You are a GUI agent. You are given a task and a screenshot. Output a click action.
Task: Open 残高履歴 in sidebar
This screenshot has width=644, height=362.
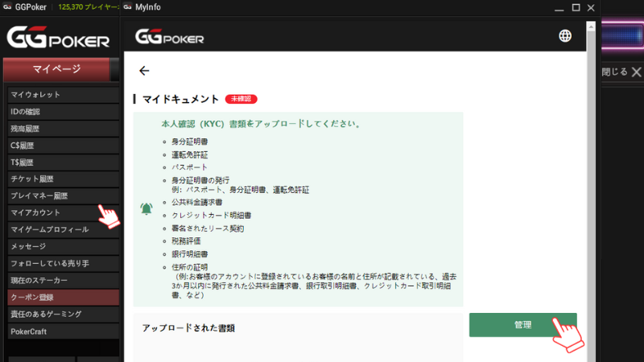click(64, 129)
